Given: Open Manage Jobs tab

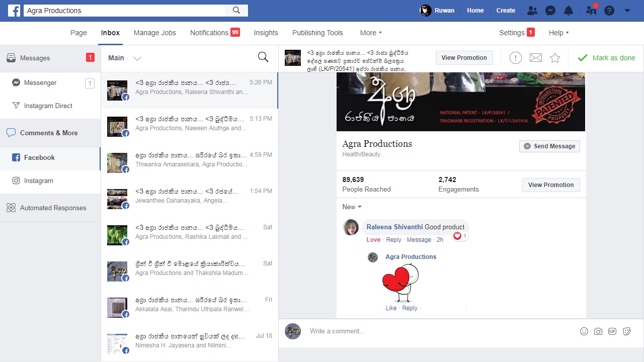Looking at the screenshot, I should (155, 33).
